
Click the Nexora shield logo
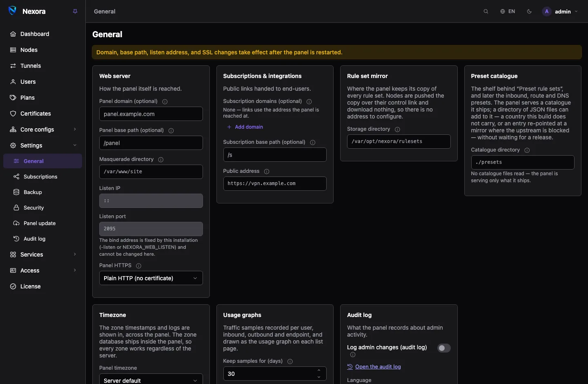point(13,11)
